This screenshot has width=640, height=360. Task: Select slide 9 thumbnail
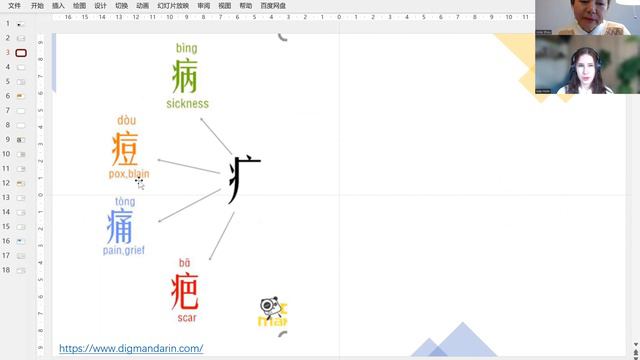tap(21, 140)
